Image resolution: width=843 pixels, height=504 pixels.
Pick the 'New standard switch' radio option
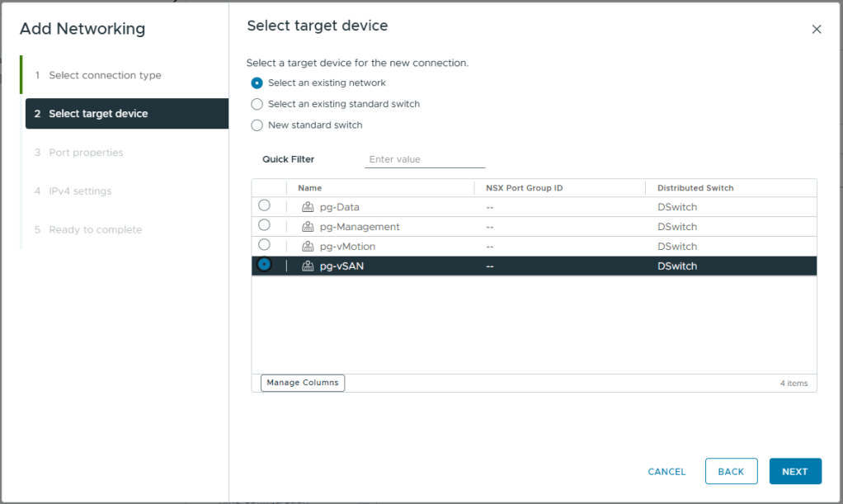pyautogui.click(x=257, y=125)
